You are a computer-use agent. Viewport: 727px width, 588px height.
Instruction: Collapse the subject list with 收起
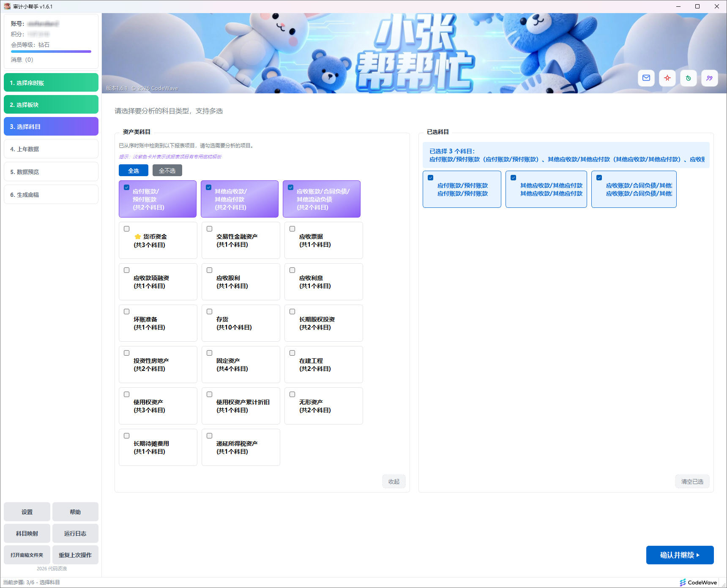[394, 482]
